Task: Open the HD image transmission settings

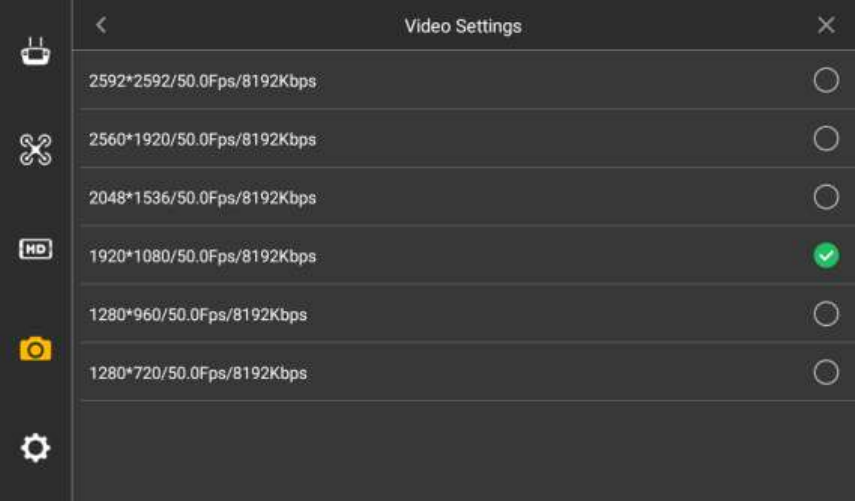Action: click(35, 249)
